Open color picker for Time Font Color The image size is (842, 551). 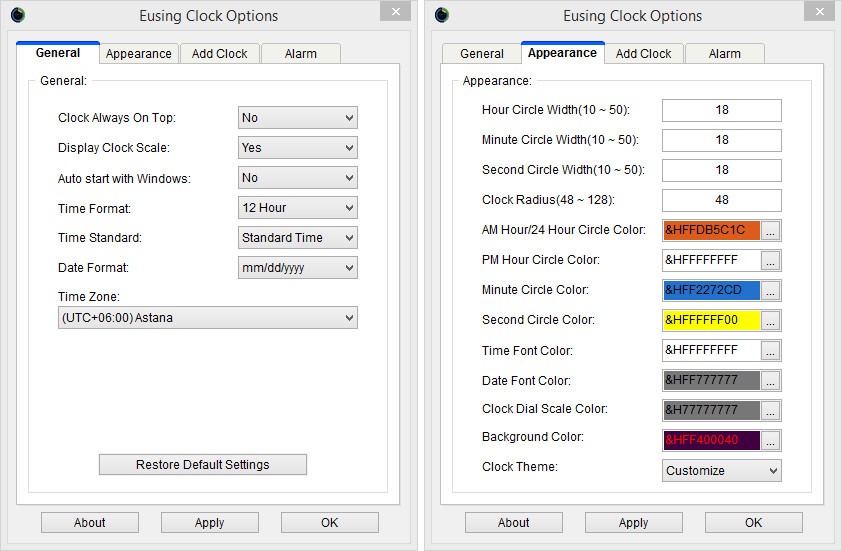coord(771,351)
